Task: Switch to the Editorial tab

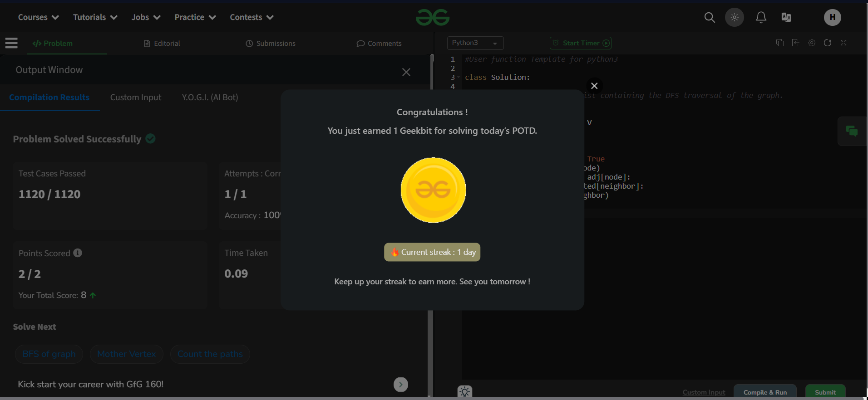Action: [162, 44]
